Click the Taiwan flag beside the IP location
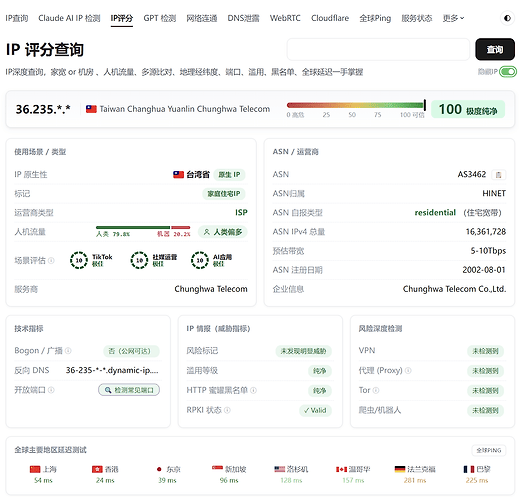519x500 pixels. [91, 109]
